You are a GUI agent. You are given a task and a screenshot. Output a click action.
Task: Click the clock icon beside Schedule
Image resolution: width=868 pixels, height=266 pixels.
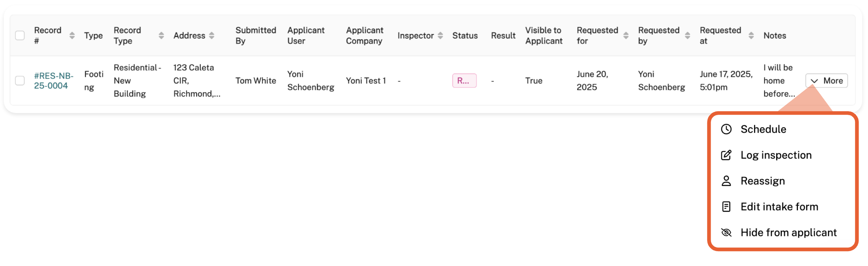point(726,129)
